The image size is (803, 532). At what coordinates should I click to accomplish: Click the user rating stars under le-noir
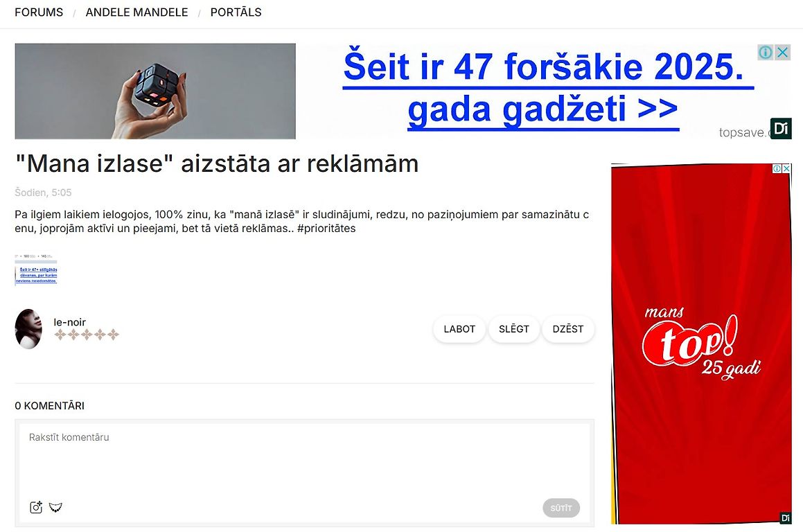pyautogui.click(x=87, y=335)
